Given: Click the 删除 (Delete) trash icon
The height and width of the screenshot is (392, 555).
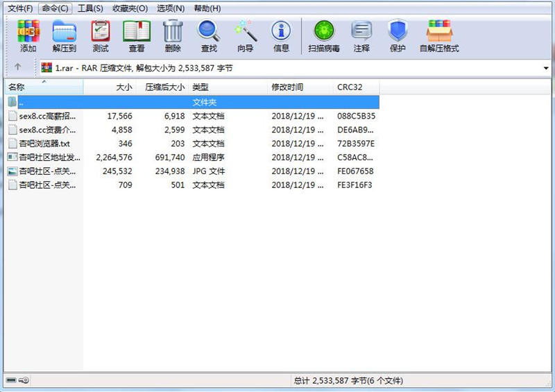Looking at the screenshot, I should point(173,31).
